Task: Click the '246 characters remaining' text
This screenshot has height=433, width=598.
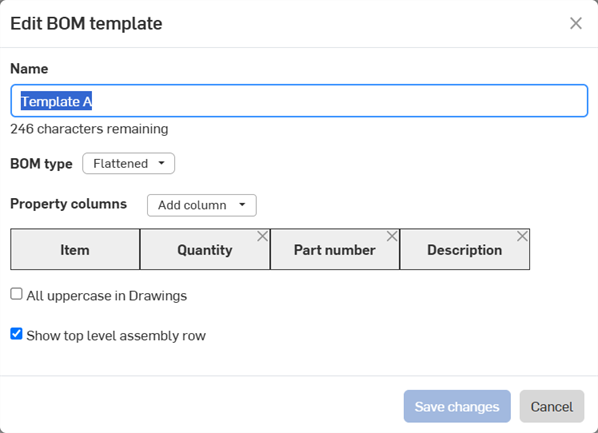Action: 89,129
